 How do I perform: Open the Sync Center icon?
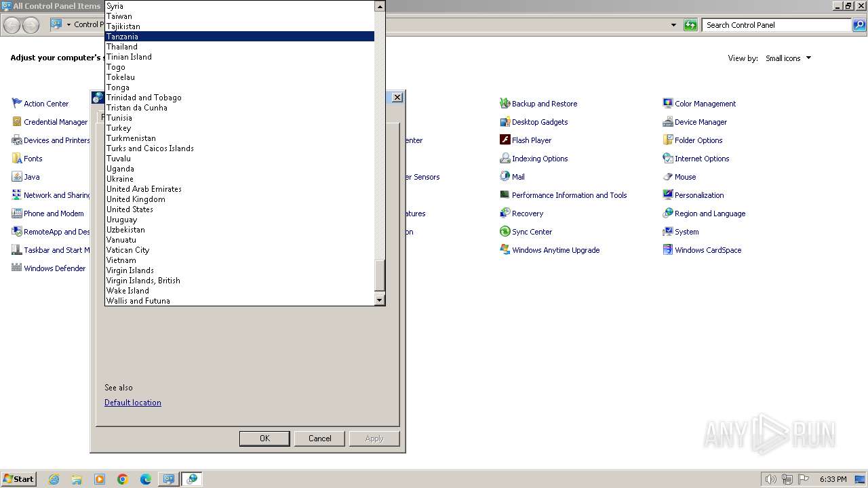click(505, 232)
